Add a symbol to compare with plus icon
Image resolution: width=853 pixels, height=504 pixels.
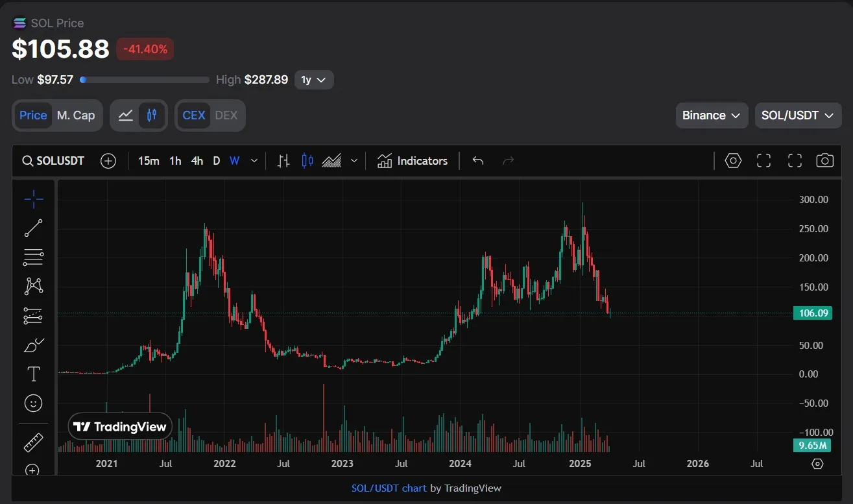coord(108,161)
